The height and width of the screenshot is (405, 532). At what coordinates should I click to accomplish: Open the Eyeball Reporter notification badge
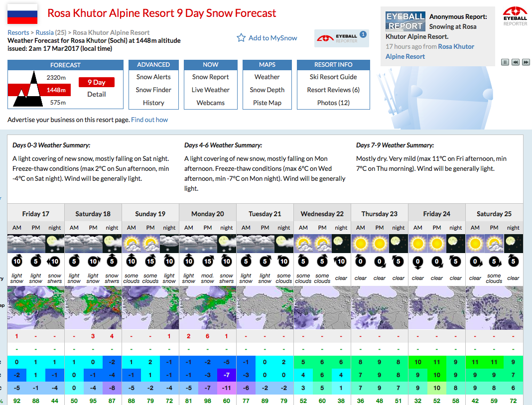point(363,34)
